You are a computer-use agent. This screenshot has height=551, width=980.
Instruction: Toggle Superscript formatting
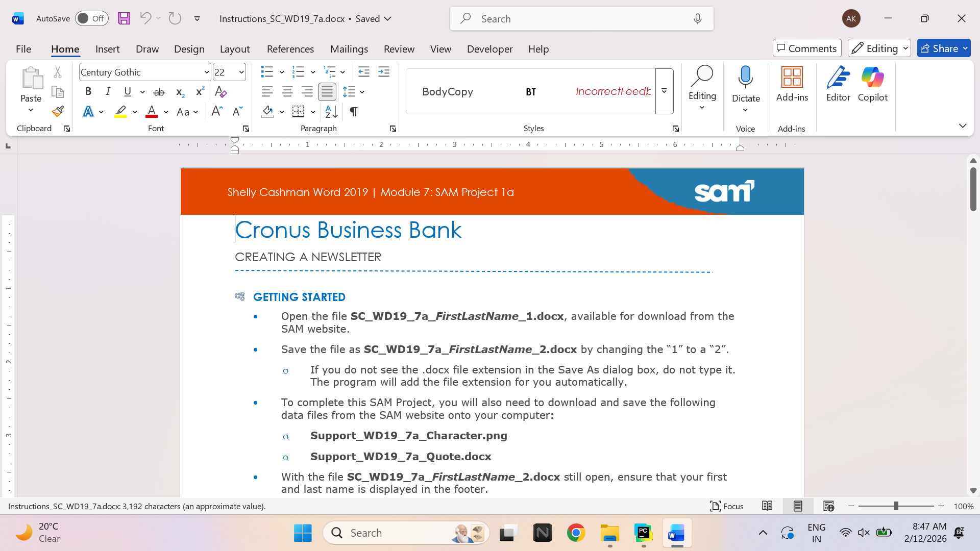[x=200, y=92]
